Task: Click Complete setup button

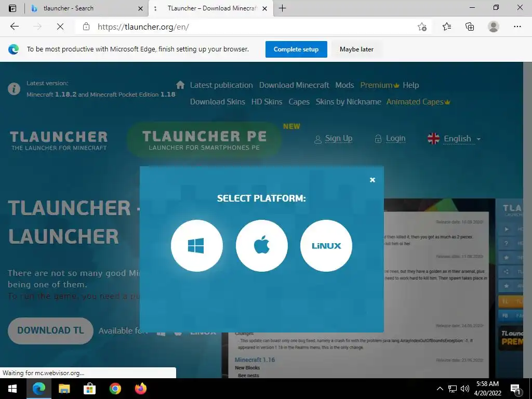Action: click(x=296, y=49)
